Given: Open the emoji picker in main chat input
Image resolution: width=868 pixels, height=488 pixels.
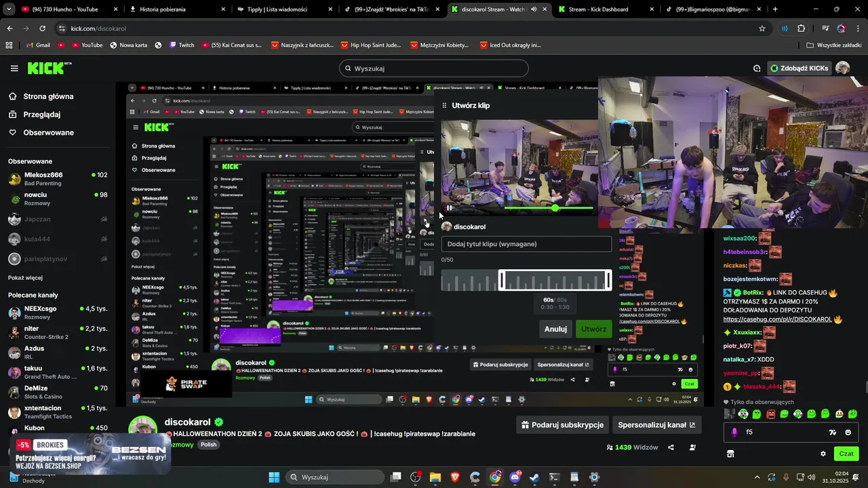Looking at the screenshot, I should click(848, 432).
